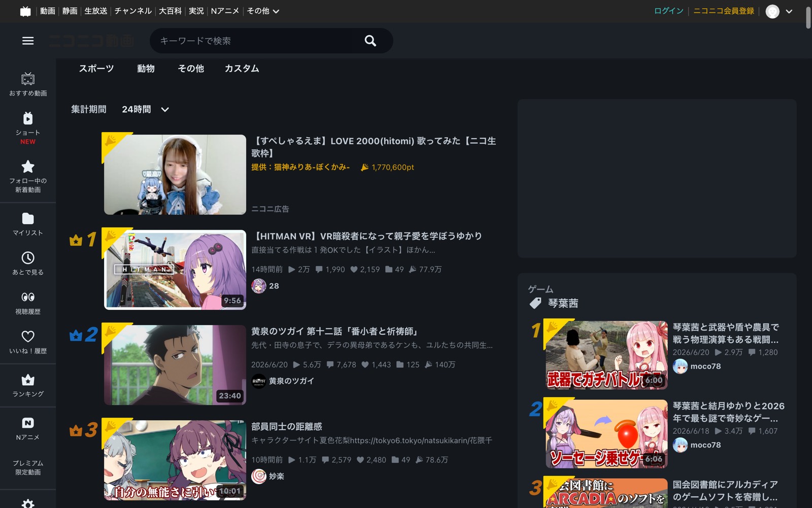This screenshot has width=812, height=508.
Task: Click the ログイン link
Action: click(x=668, y=11)
